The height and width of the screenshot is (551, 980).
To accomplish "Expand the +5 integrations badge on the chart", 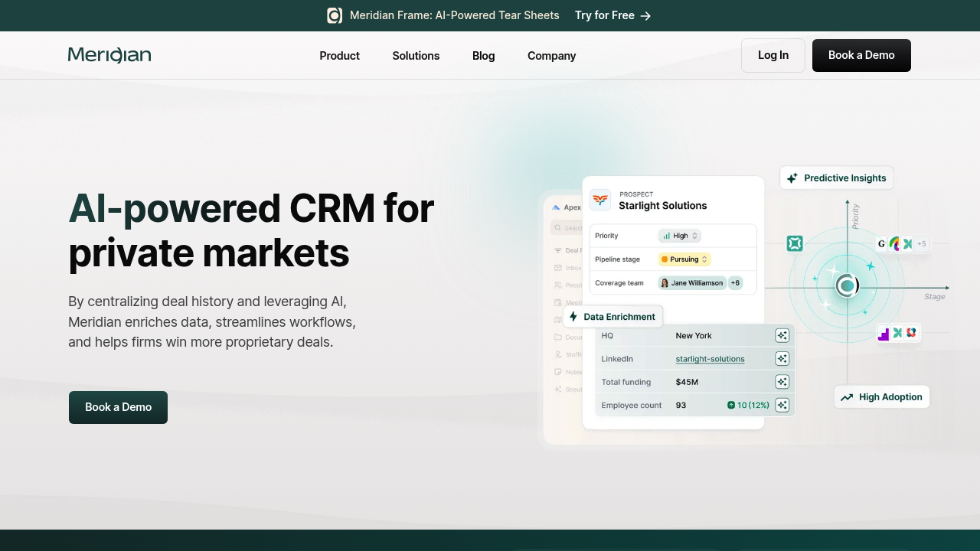I will tap(921, 243).
